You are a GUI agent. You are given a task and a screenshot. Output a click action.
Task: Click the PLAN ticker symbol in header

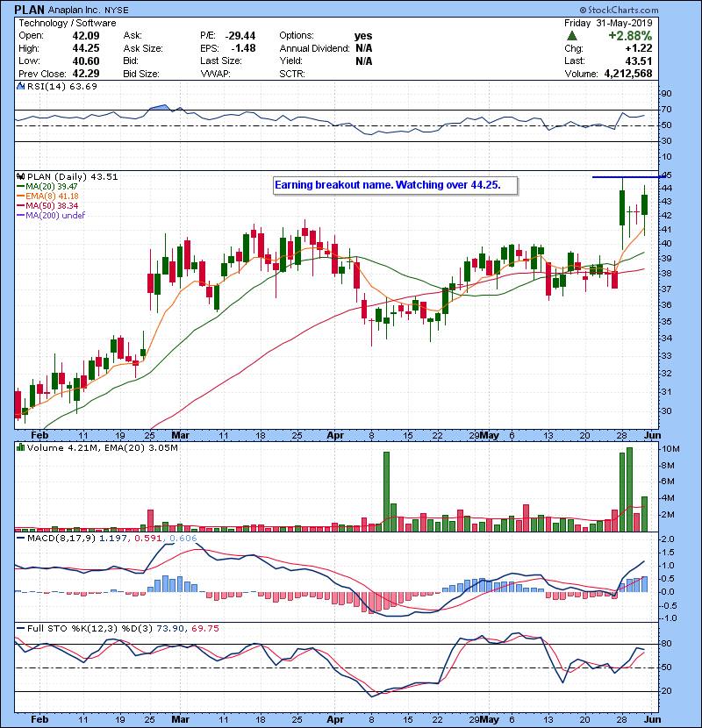[x=29, y=10]
